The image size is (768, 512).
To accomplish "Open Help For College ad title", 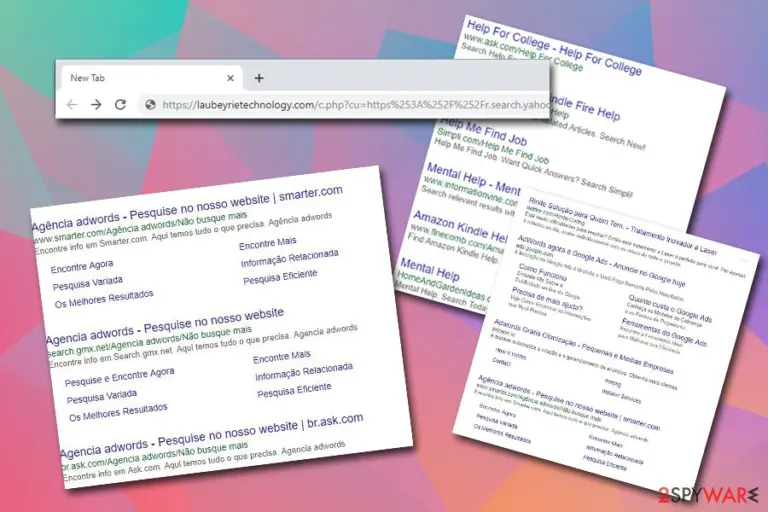I will [554, 47].
